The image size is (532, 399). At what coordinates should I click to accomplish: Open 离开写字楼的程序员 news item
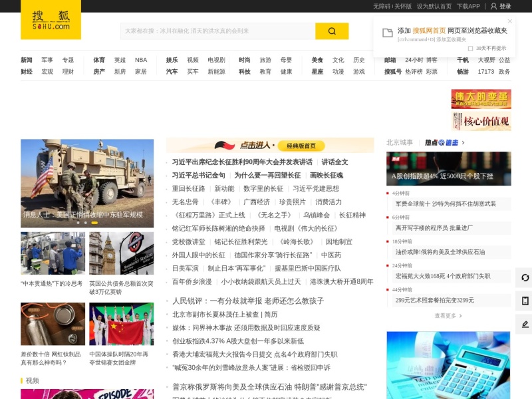coord(434,228)
